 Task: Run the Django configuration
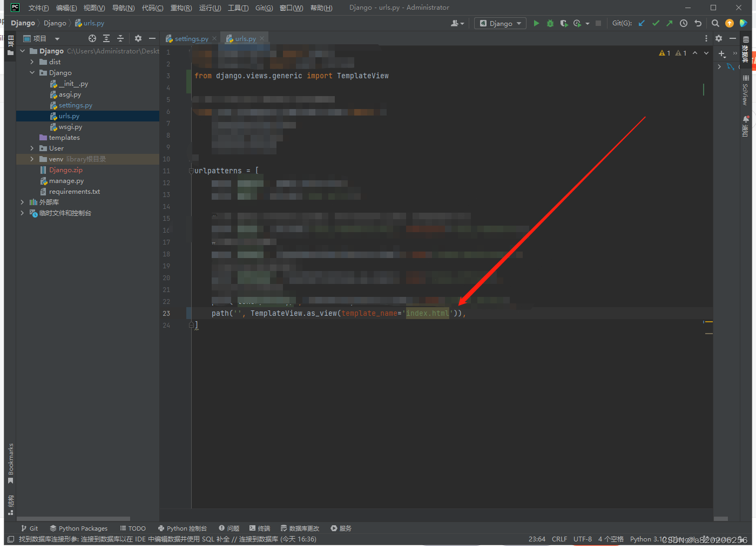[536, 23]
